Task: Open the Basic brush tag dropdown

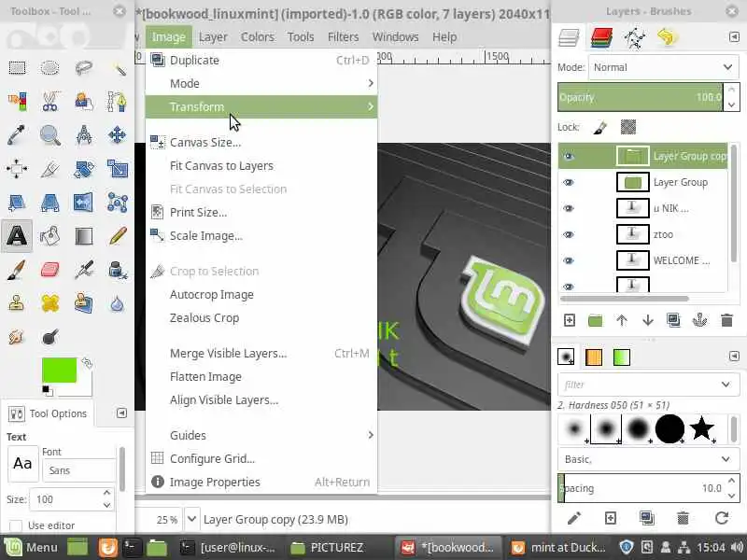Action: point(648,459)
